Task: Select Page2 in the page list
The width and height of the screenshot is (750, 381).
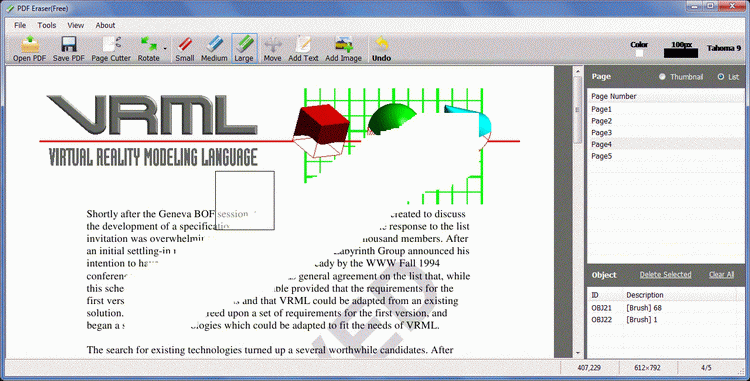Action: pyautogui.click(x=665, y=121)
